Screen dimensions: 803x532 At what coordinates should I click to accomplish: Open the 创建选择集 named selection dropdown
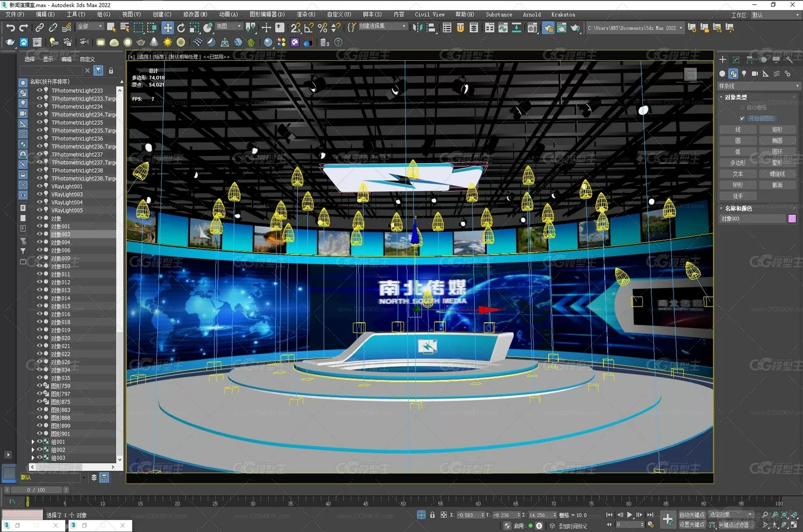coord(382,26)
